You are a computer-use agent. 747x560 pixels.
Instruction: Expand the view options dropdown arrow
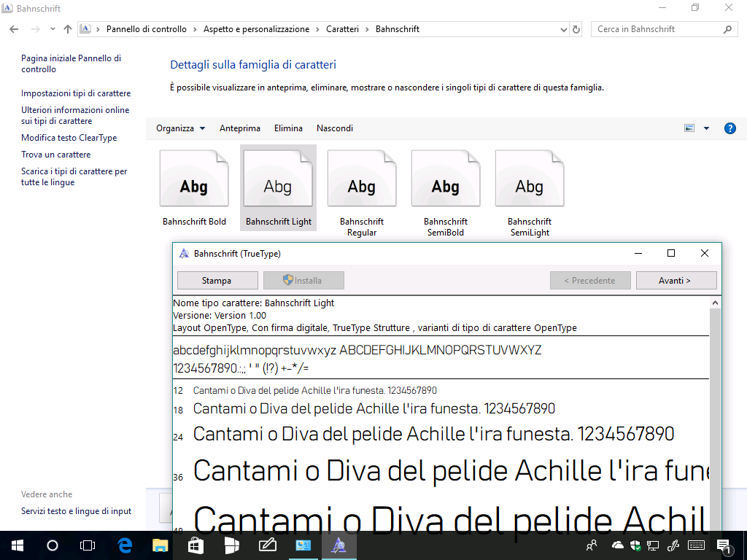click(x=706, y=128)
